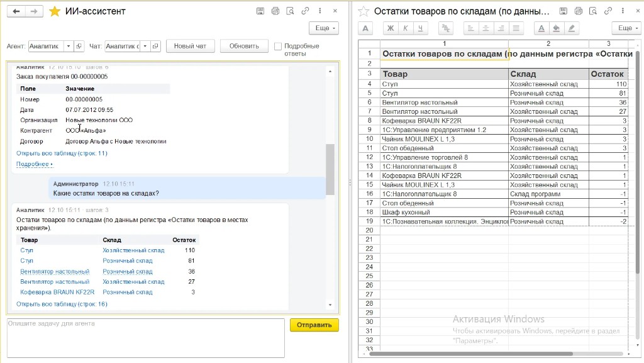The height and width of the screenshot is (363, 644).
Task: Expand the Подробнее details link
Action: point(35,164)
